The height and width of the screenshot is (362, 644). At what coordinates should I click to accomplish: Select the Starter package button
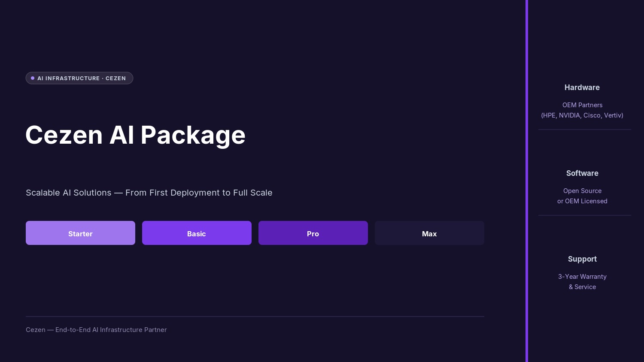(80, 233)
